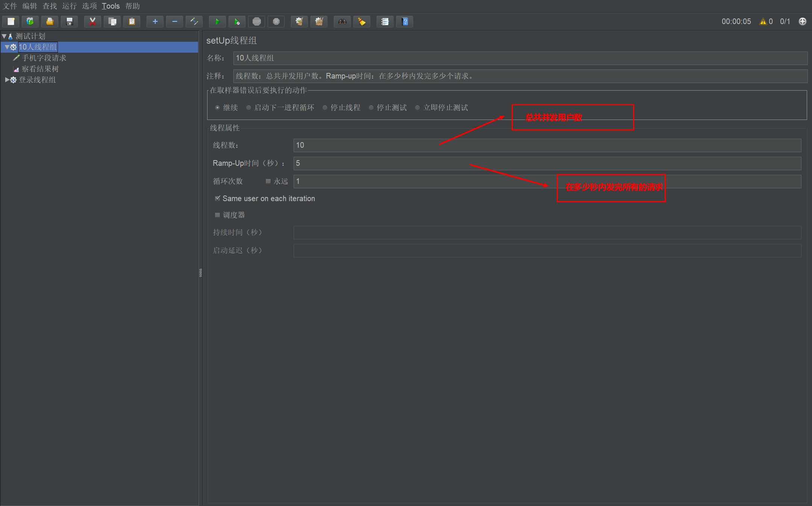
Task: Click the Start with no pause icon
Action: click(237, 22)
